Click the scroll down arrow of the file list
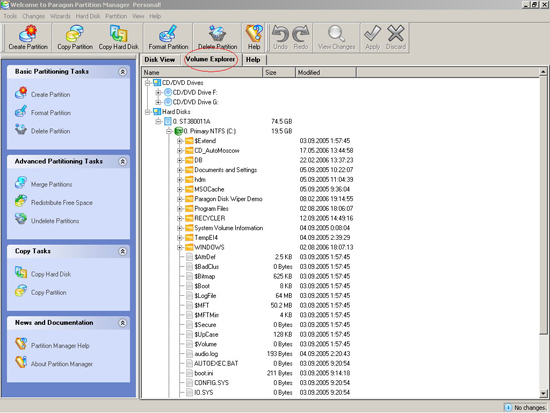Viewport: 550px width, 413px height. click(x=543, y=394)
